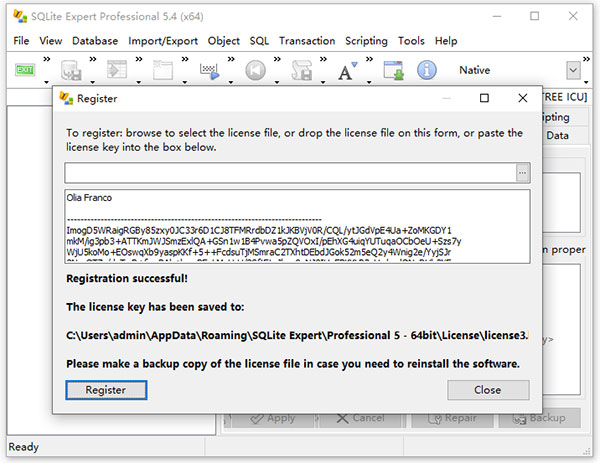Click the ruler-style grid toolbar icon

(210, 70)
